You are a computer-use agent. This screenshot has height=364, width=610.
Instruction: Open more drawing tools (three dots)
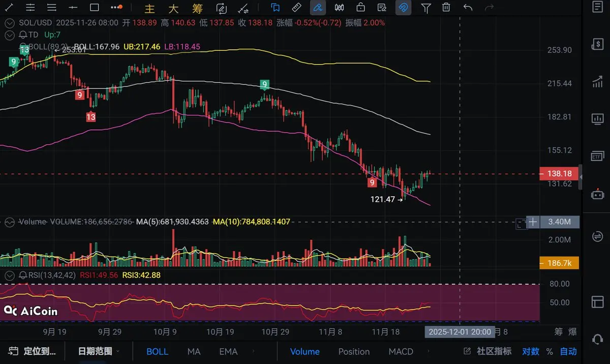[x=116, y=8]
